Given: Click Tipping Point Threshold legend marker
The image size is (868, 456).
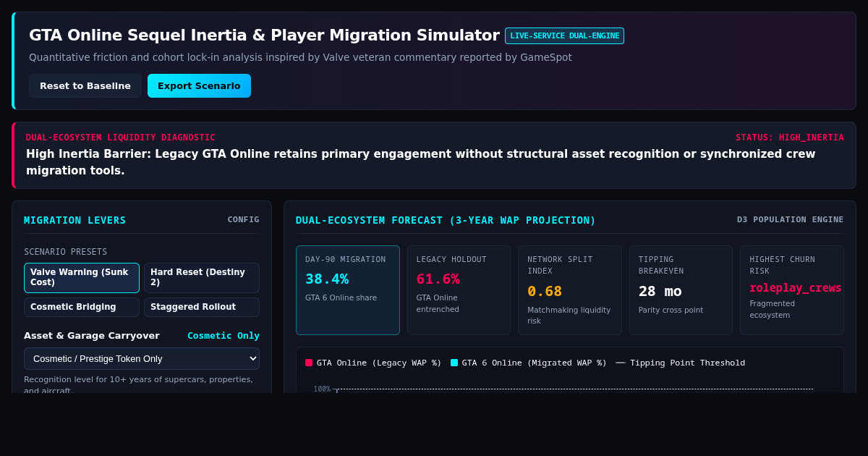Looking at the screenshot, I should coord(621,363).
